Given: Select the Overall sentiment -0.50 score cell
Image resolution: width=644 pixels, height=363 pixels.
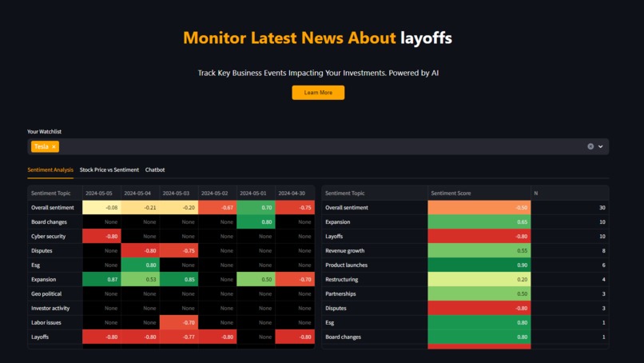Looking at the screenshot, I should pyautogui.click(x=479, y=208).
